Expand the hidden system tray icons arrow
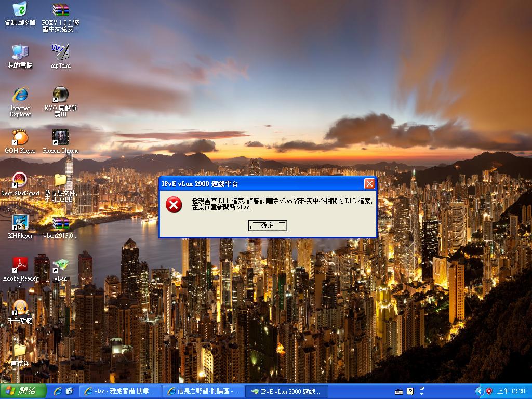Screen dimensions: 532x399 [x=479, y=391]
